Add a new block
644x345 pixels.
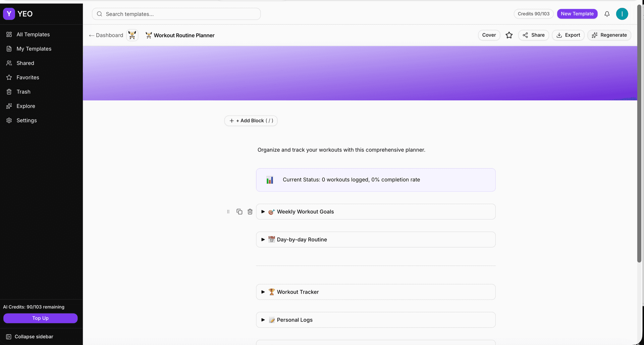point(251,120)
